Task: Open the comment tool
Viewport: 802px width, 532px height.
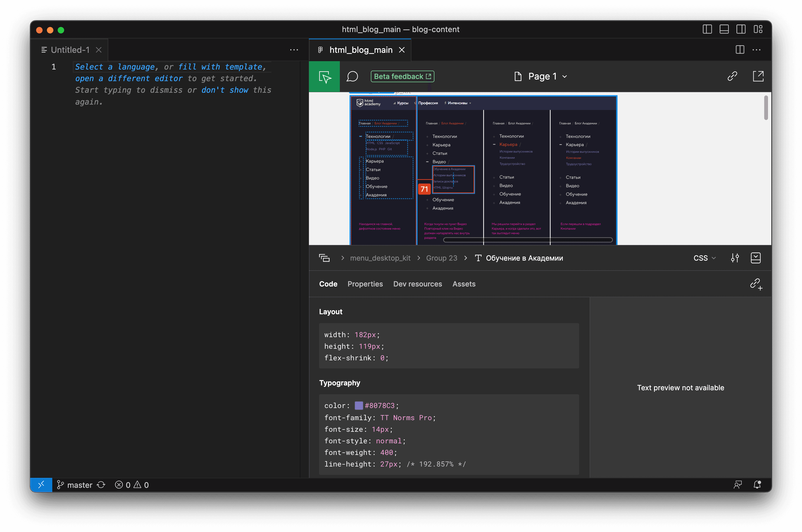Action: click(x=352, y=76)
